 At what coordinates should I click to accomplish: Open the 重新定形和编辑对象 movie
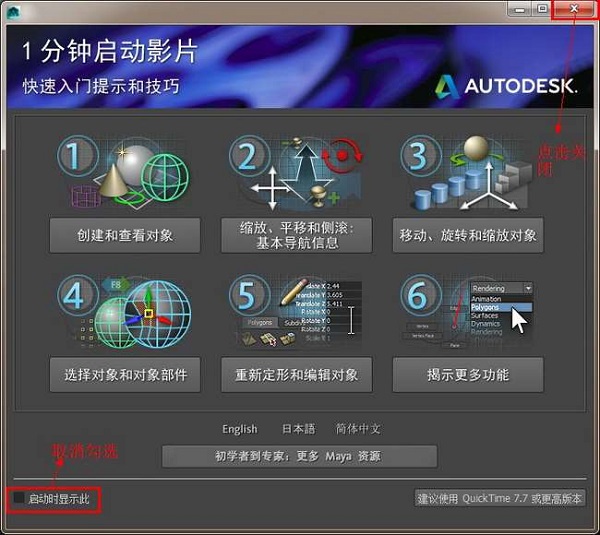[x=297, y=375]
